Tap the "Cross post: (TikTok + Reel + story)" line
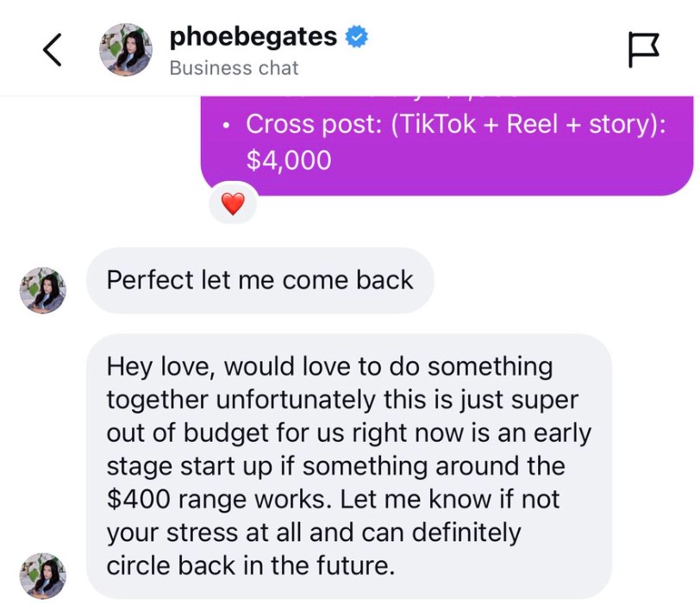The height and width of the screenshot is (610, 700). coord(456,124)
